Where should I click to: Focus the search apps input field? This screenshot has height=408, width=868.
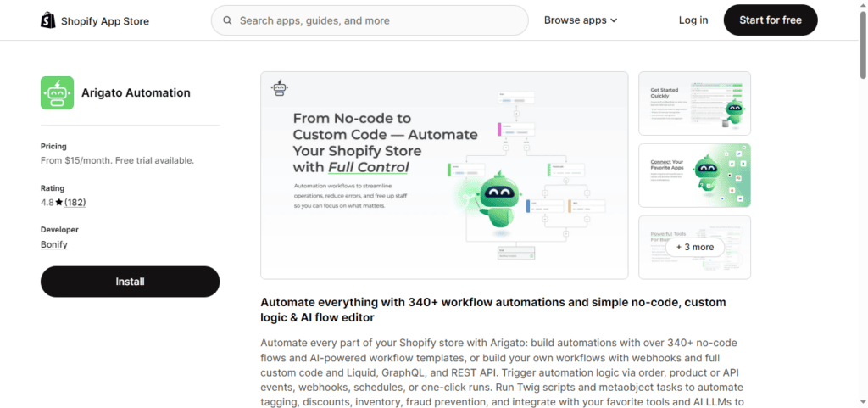click(370, 20)
